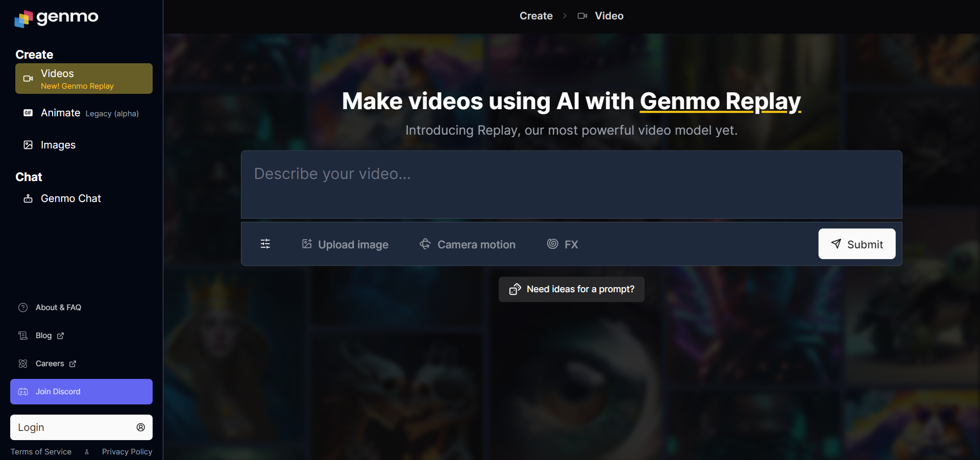Image resolution: width=980 pixels, height=460 pixels.
Task: Click Create in the breadcrumb
Action: coord(536,16)
